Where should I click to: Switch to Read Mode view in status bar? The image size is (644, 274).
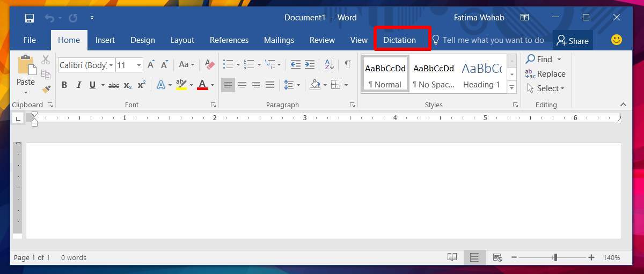452,257
